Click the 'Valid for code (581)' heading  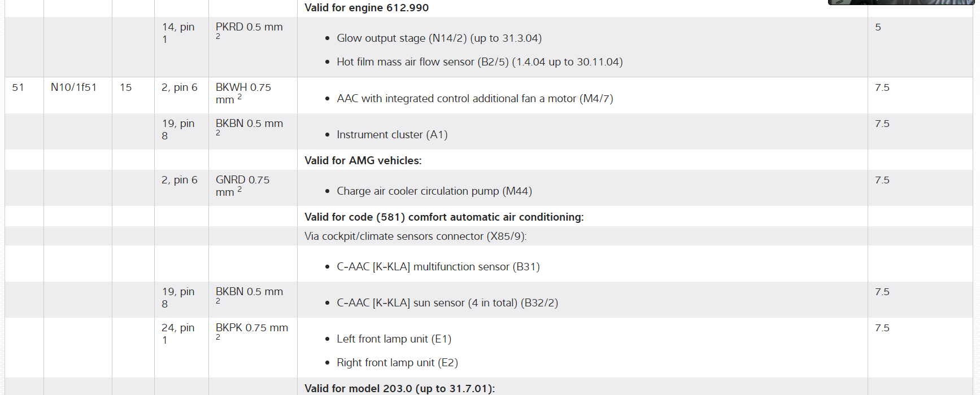click(443, 217)
